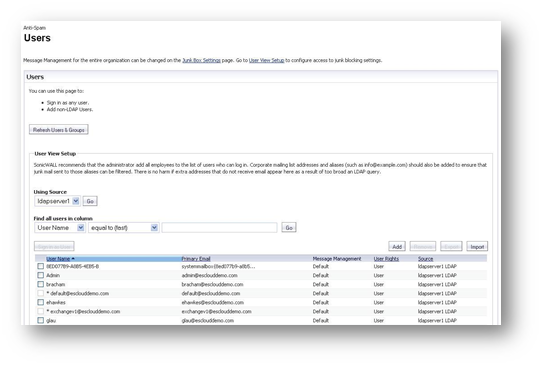Click the search text input field
543x367 pixels.
(220, 227)
